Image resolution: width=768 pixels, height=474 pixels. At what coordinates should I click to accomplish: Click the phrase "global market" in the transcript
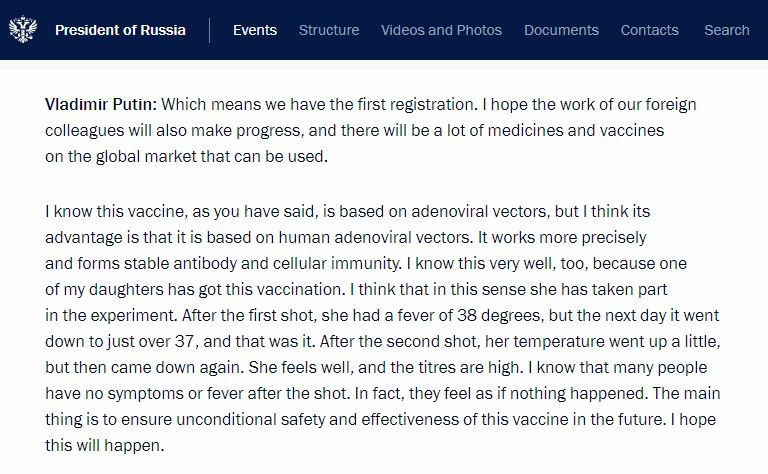pyautogui.click(x=142, y=157)
